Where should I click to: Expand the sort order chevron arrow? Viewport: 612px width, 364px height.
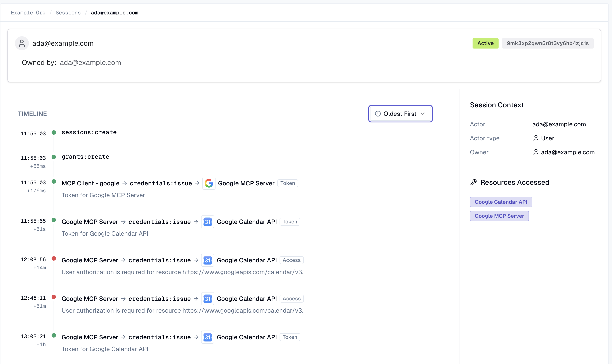click(423, 114)
